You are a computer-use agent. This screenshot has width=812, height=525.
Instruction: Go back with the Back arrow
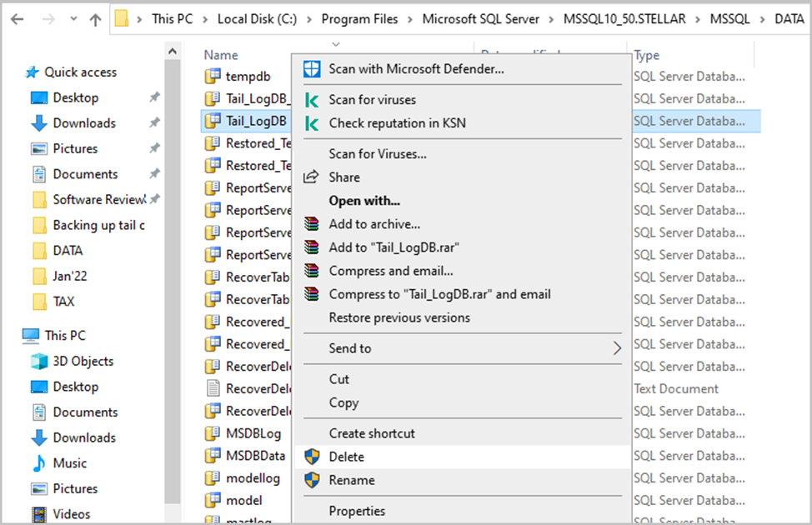[x=17, y=20]
